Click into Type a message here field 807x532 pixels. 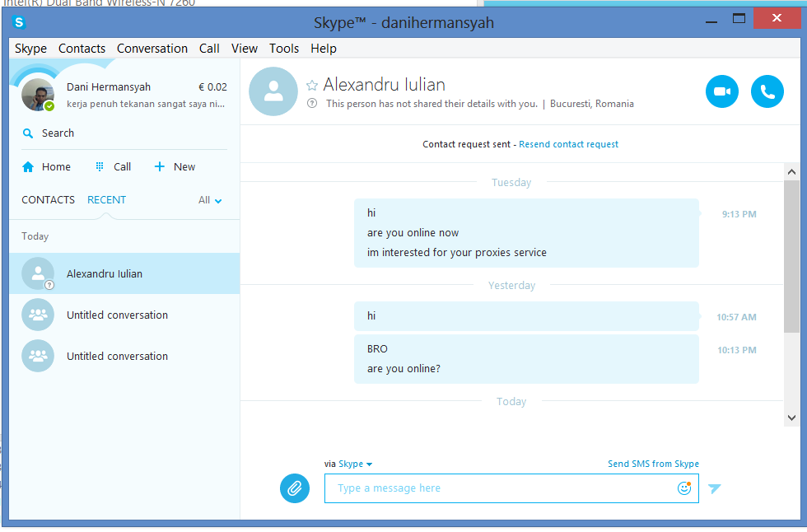coord(511,488)
